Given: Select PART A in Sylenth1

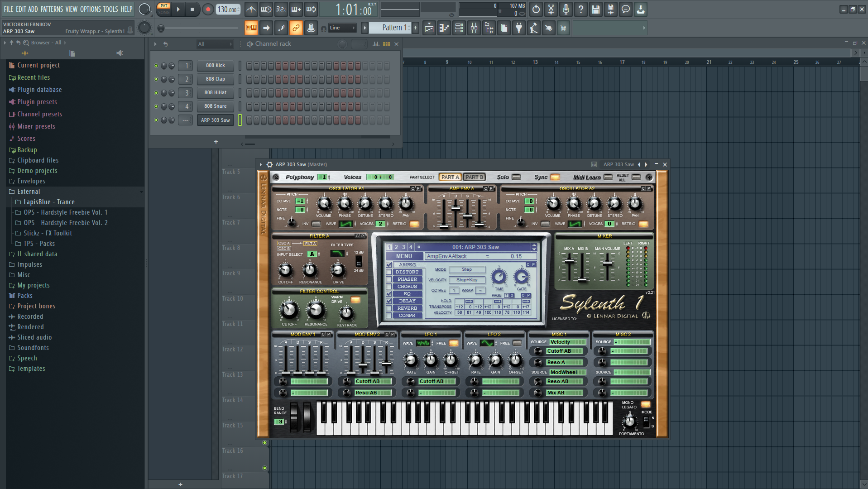Looking at the screenshot, I should 450,177.
